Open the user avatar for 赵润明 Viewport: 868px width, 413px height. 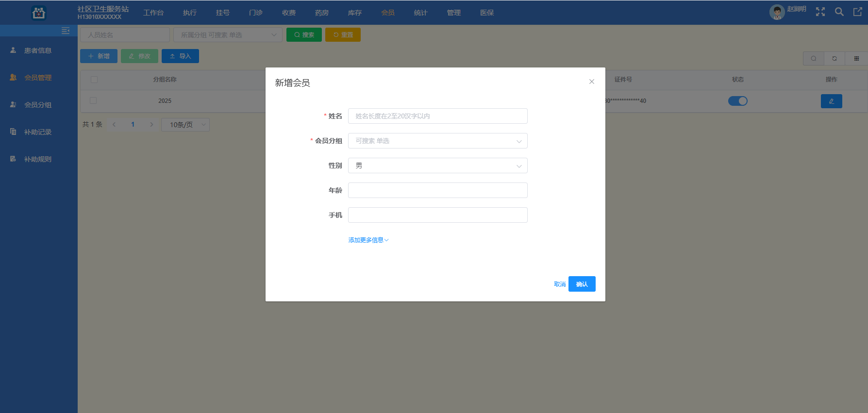[777, 12]
